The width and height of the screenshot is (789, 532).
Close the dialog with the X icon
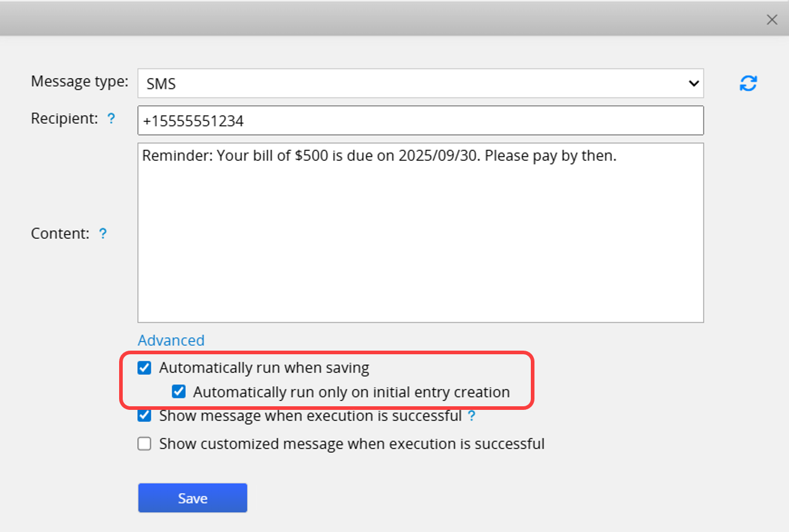coord(771,20)
